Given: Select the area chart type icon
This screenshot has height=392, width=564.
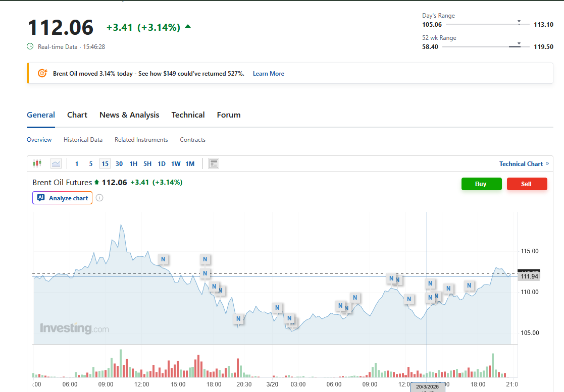Looking at the screenshot, I should click(56, 163).
